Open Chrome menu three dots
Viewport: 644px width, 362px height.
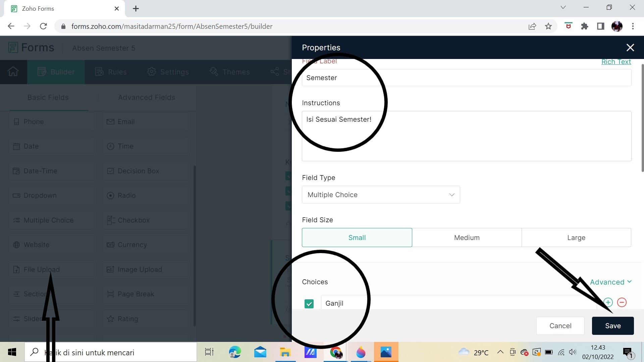[633, 26]
